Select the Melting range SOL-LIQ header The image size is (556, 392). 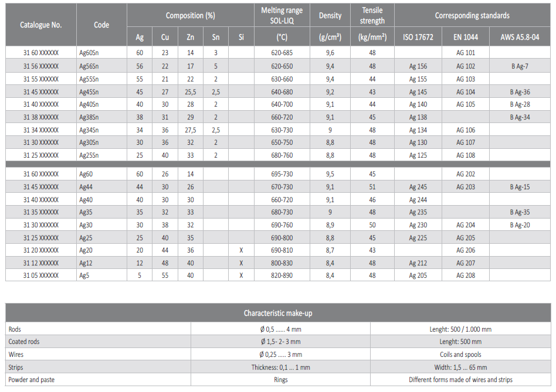[282, 15]
